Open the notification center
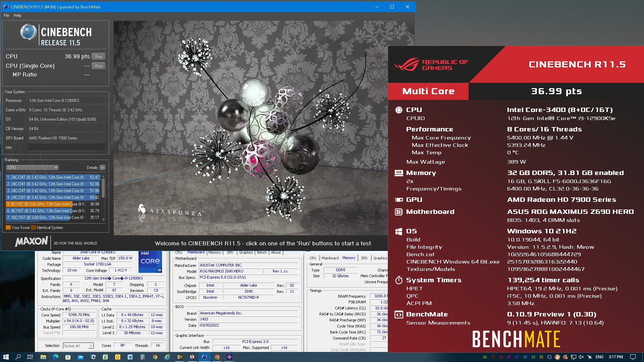The width and height of the screenshot is (644, 362). 633,357
